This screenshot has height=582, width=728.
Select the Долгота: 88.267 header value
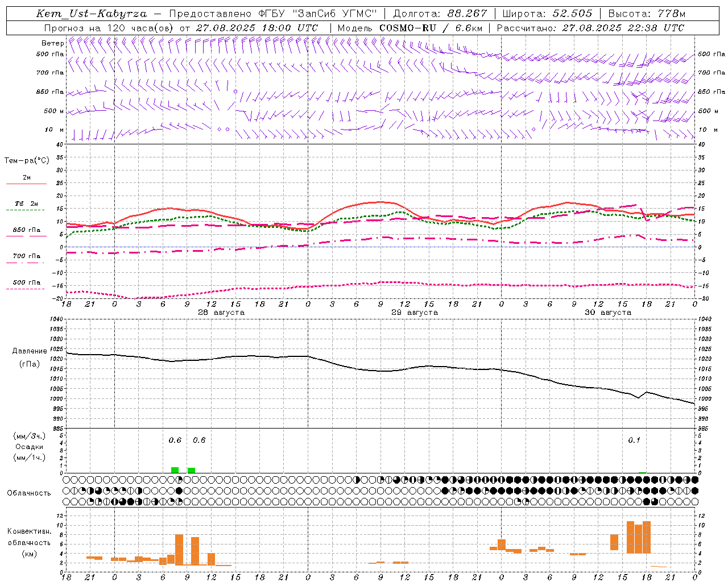tap(440, 14)
